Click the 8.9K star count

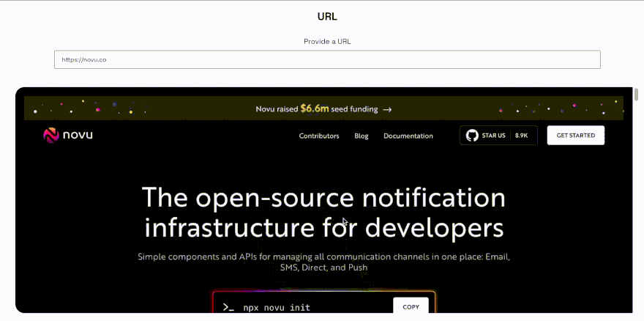click(x=522, y=136)
